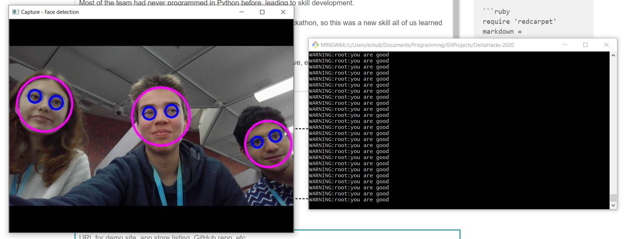Click the 'markdown =' code line
This screenshot has height=239, width=644.
[502, 32]
